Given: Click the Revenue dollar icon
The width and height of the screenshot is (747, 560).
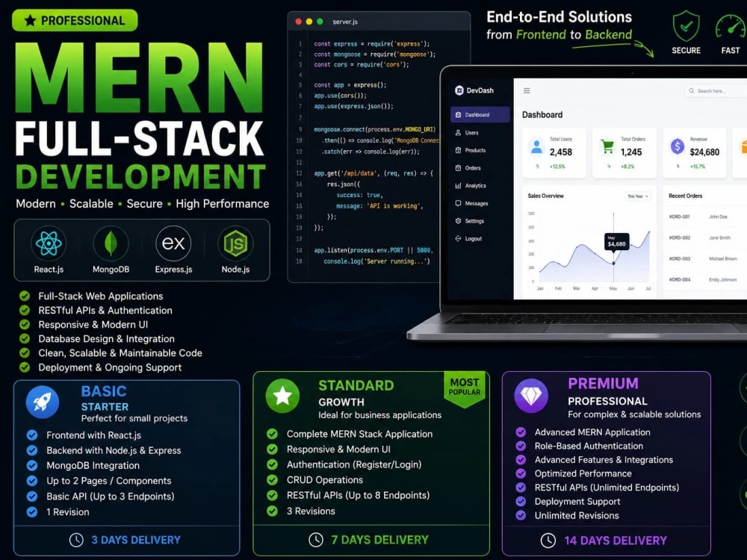Looking at the screenshot, I should tap(678, 146).
